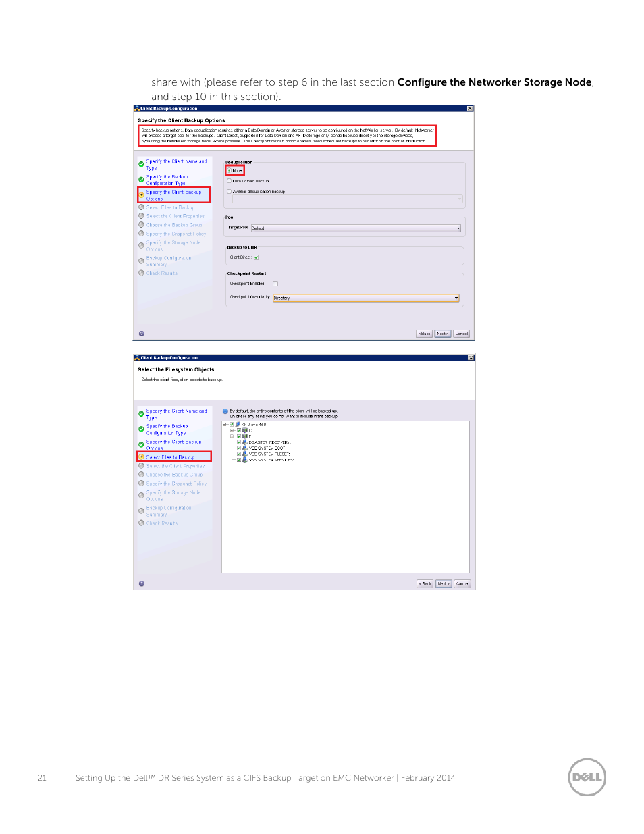Open 'Specify the Storage Node Options' step, upper dialog
The height and width of the screenshot is (834, 644).
pyautogui.click(x=173, y=246)
